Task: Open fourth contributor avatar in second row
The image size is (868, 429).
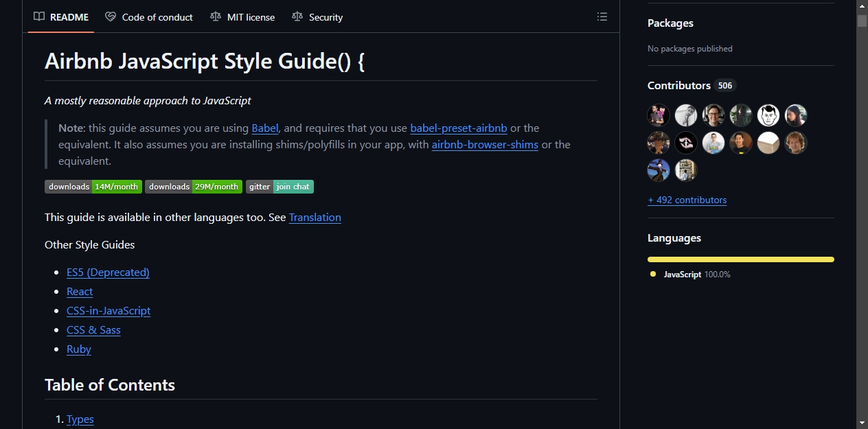Action: (741, 143)
